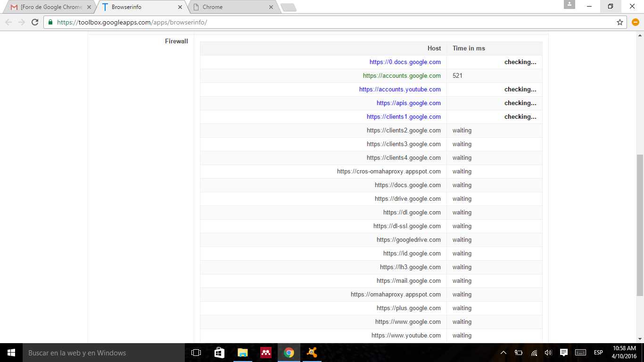Select the https://clients4.google.com host text
This screenshot has width=644, height=362.
coord(404,158)
